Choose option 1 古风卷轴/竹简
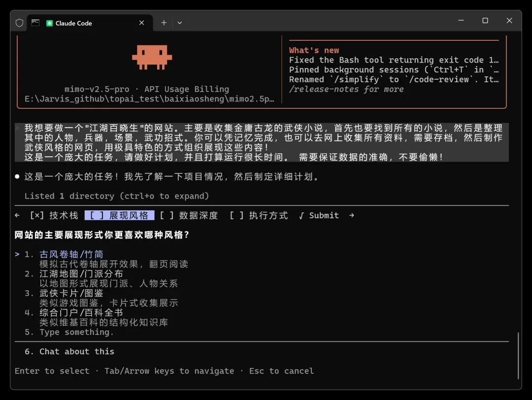 click(x=71, y=254)
